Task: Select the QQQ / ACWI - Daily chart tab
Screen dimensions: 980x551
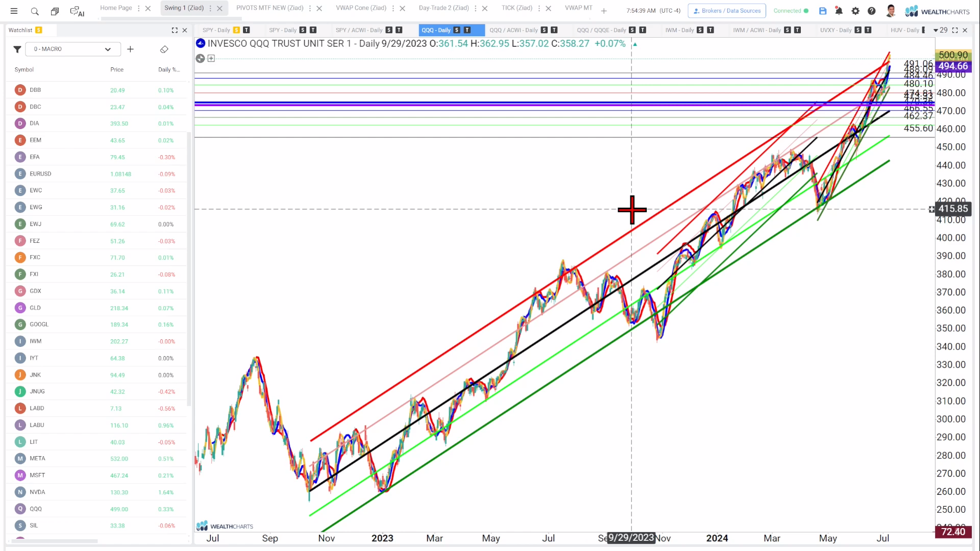Action: (x=513, y=30)
